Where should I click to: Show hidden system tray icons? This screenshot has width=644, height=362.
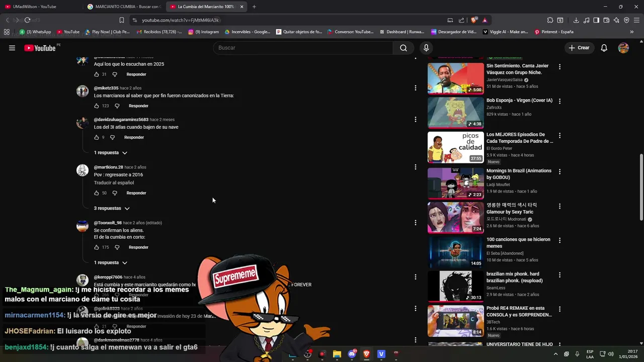click(x=555, y=354)
